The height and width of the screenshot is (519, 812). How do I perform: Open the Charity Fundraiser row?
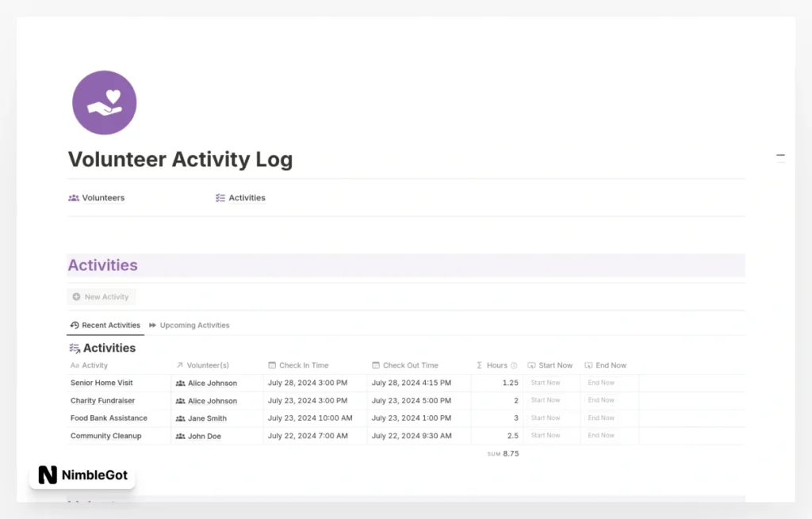pyautogui.click(x=102, y=400)
